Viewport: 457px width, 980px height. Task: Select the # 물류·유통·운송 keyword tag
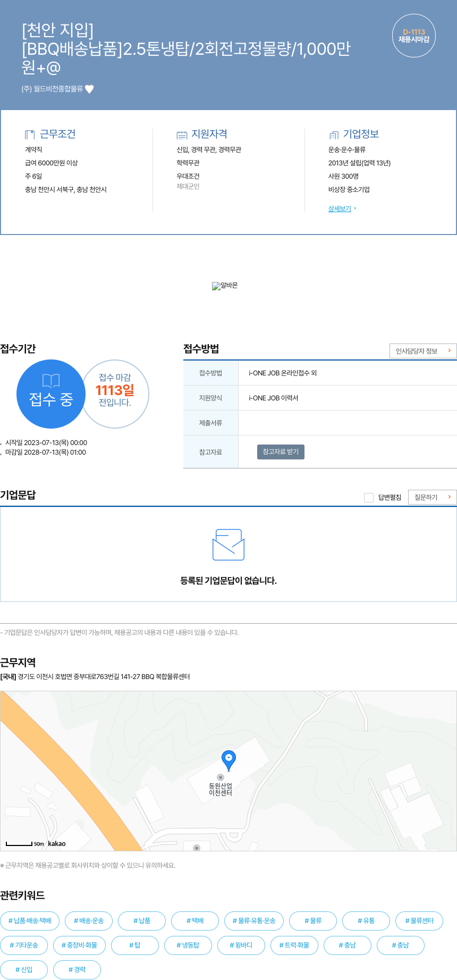(x=254, y=920)
